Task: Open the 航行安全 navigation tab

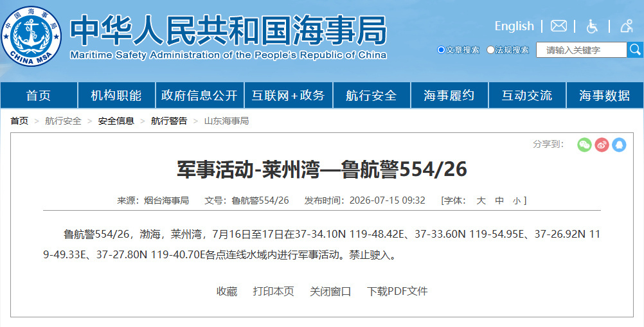Action: pos(371,95)
